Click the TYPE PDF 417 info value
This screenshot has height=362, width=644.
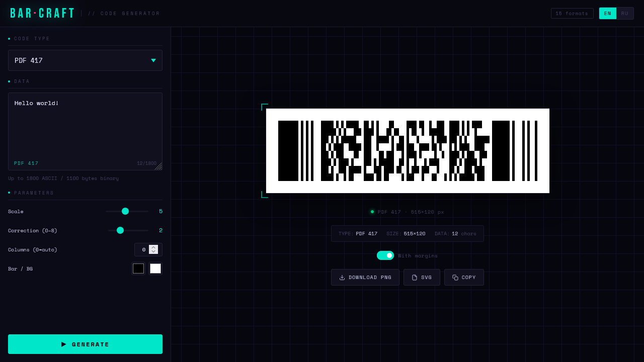366,234
